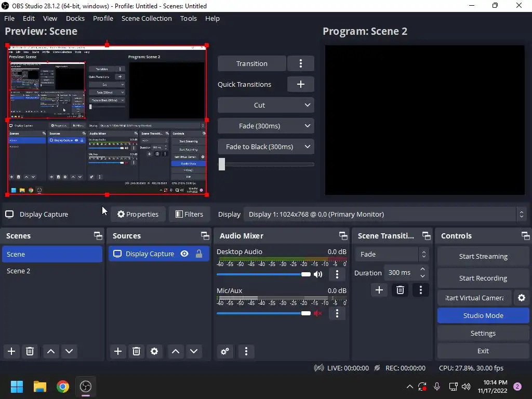Open the Docks menu
The width and height of the screenshot is (532, 399).
click(x=75, y=18)
